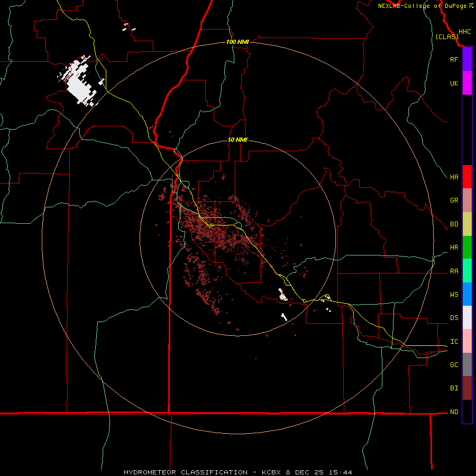Viewport: 476px width, 476px height.
Task: Pick the HR green legend swatch
Action: click(x=467, y=248)
